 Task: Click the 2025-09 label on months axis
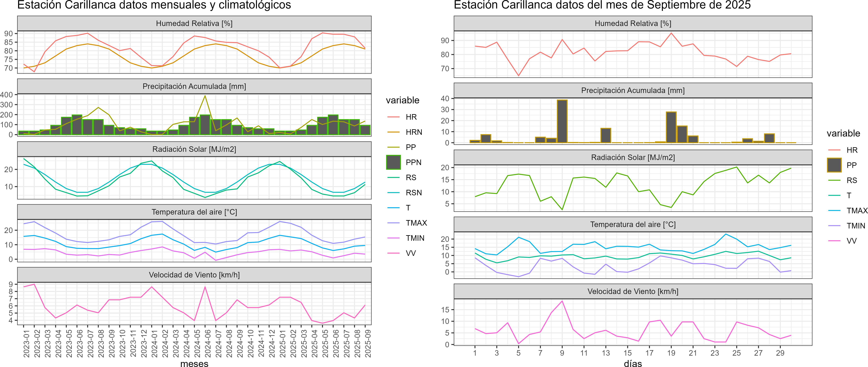click(x=368, y=343)
